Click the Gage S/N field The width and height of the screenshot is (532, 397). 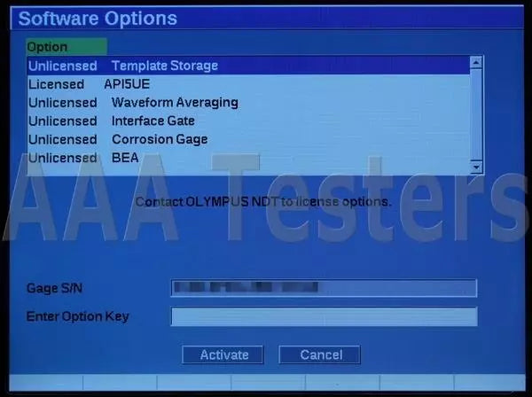pyautogui.click(x=323, y=288)
